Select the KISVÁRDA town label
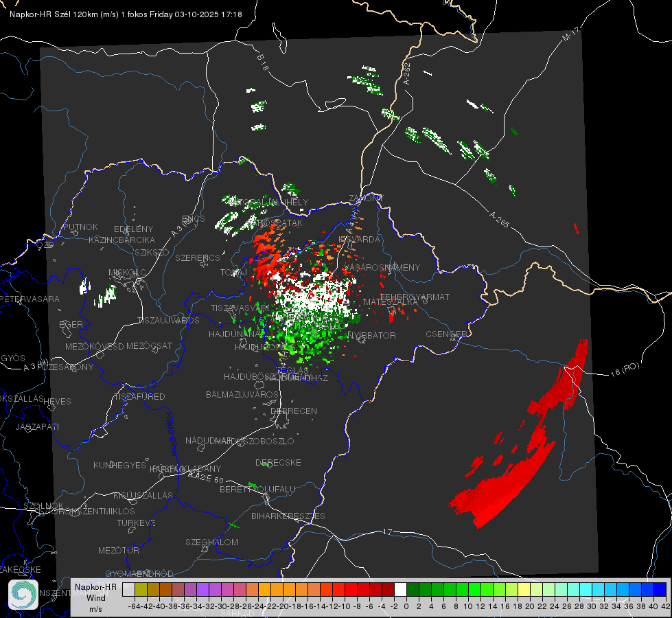This screenshot has height=618, width=672. point(359,240)
